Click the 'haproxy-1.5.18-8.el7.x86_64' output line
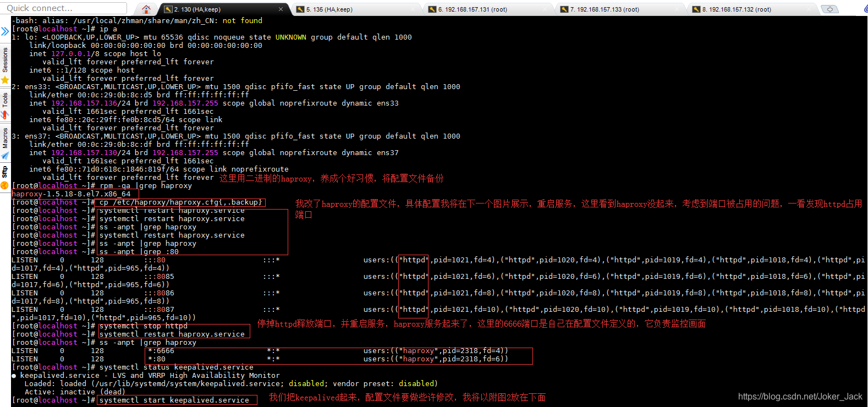Image resolution: width=868 pixels, height=407 pixels. [71, 194]
